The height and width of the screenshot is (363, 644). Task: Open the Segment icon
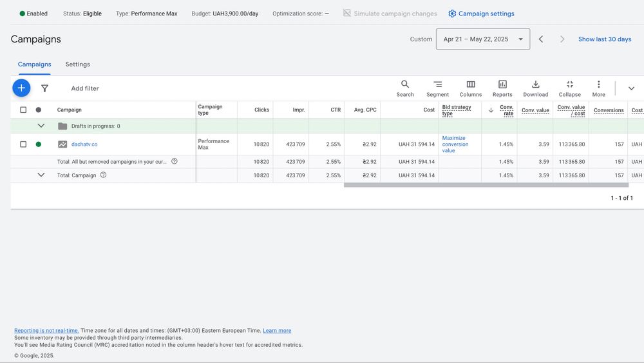[437, 84]
